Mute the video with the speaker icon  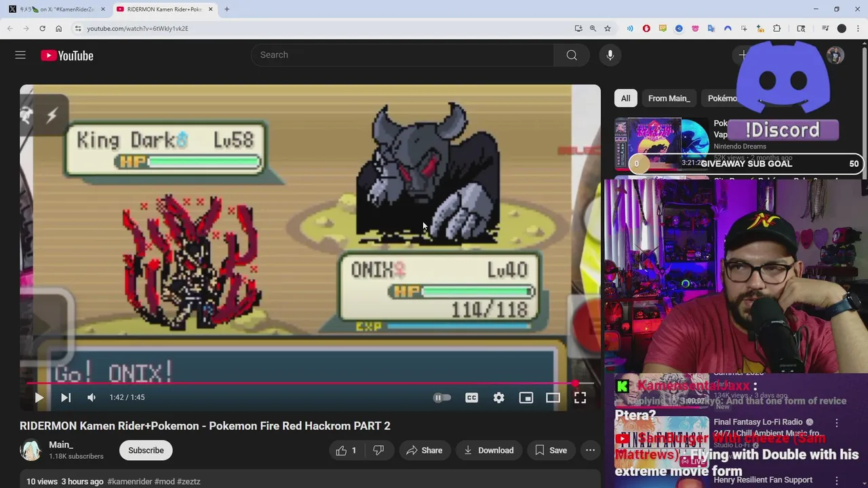(x=92, y=398)
